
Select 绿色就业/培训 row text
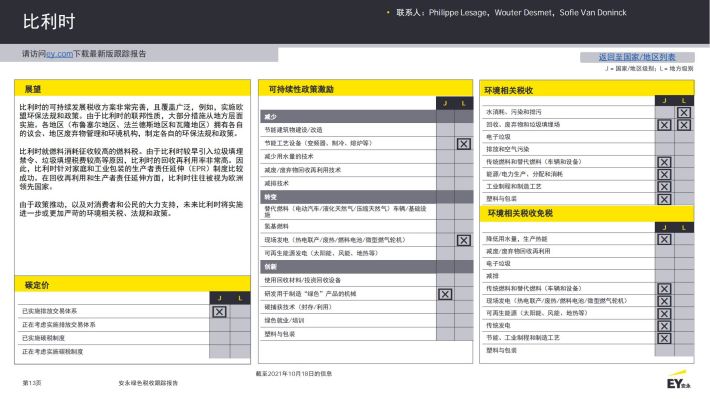284,321
